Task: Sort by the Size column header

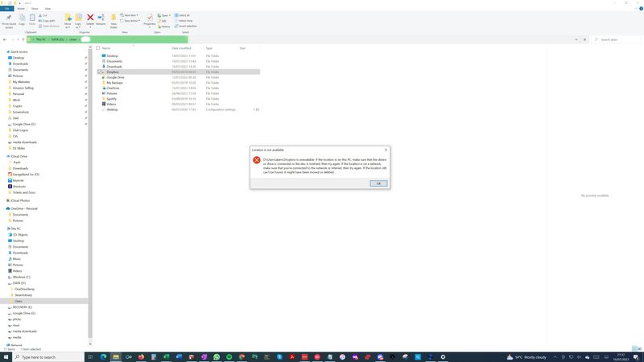Action: 242,48
